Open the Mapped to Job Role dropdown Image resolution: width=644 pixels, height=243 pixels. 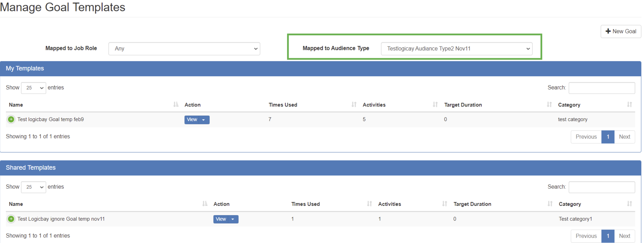pos(184,48)
